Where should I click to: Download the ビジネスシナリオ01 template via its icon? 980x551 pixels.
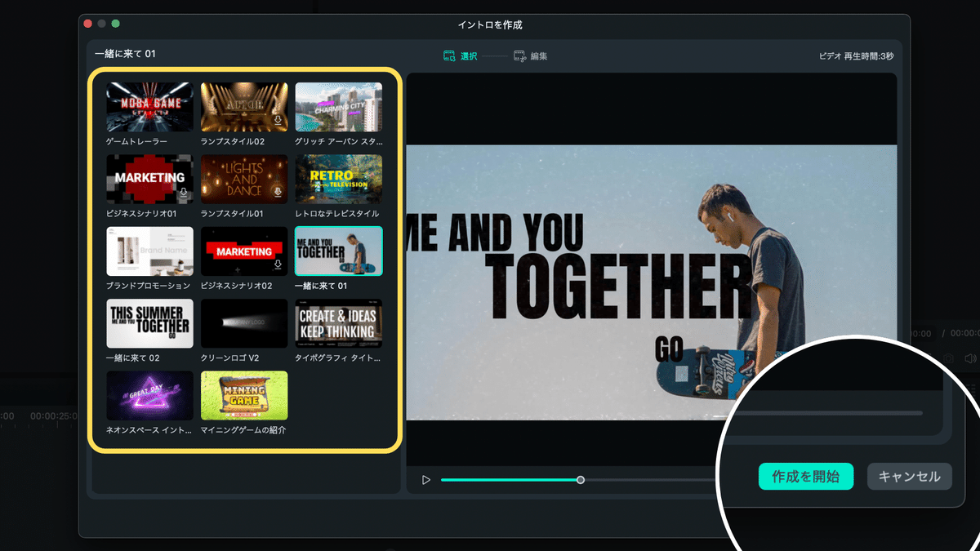(184, 193)
